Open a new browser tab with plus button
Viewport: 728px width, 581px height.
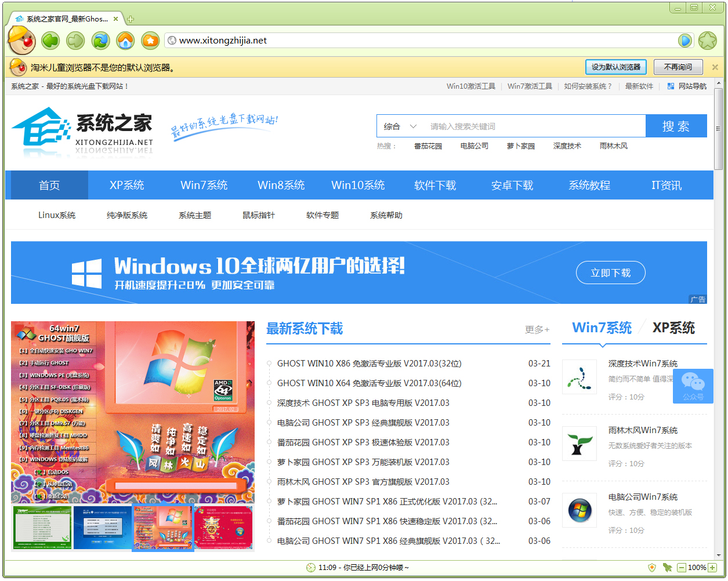coord(129,19)
